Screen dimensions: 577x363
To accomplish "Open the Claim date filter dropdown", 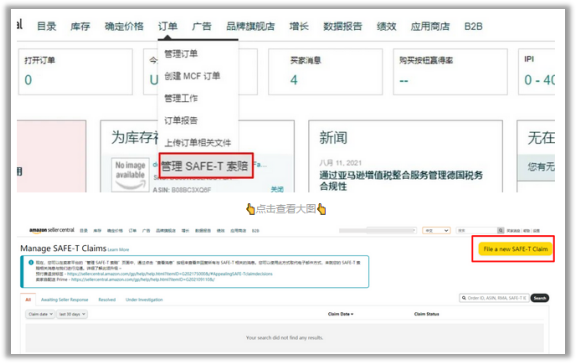I will 40,314.
